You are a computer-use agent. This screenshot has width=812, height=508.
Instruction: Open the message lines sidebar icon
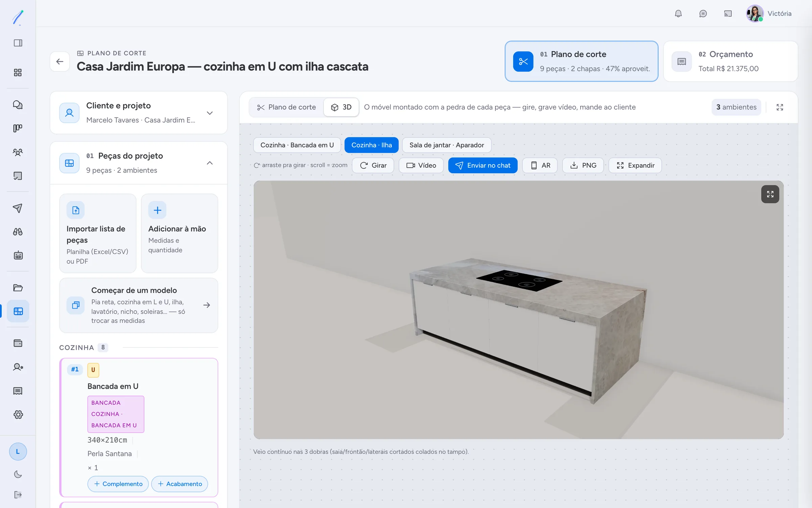18,391
